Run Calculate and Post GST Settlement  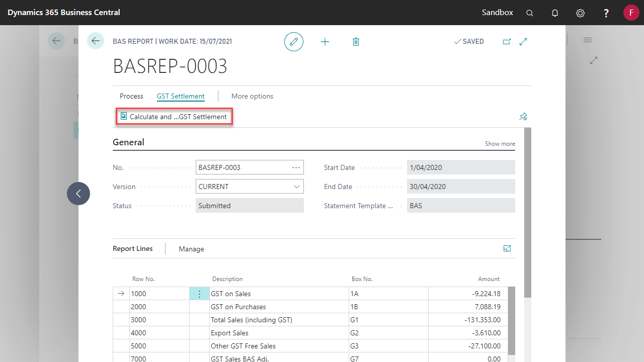tap(174, 117)
